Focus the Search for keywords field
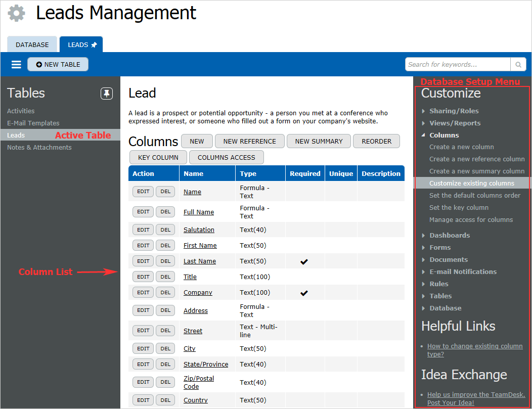 (x=458, y=64)
